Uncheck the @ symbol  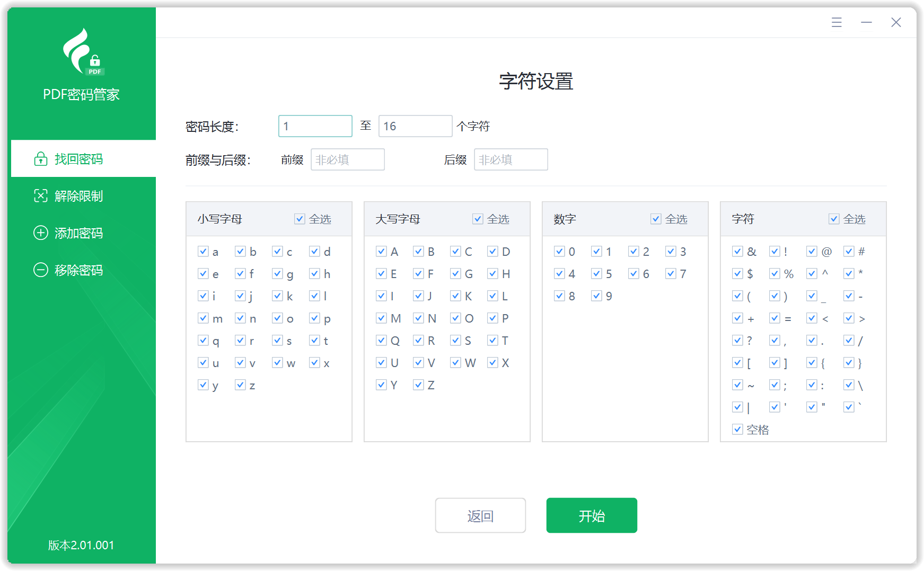(x=812, y=251)
